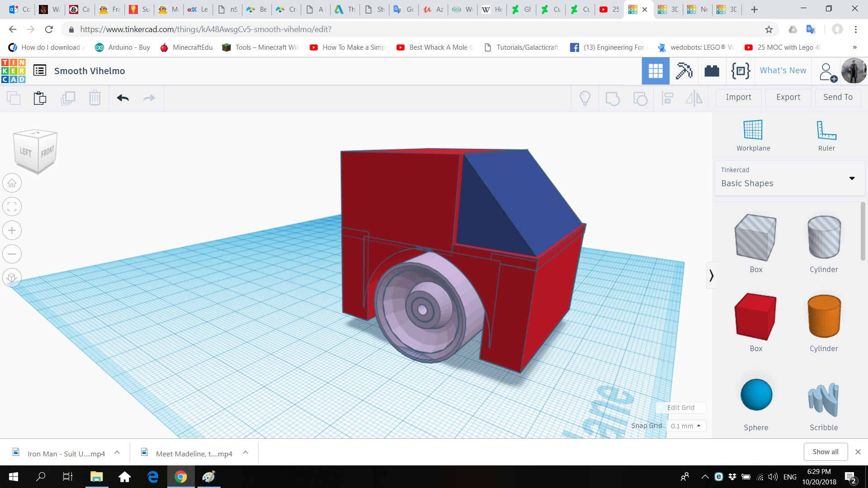Open the Bricks mode icon
This screenshot has width=868, height=488.
[712, 71]
